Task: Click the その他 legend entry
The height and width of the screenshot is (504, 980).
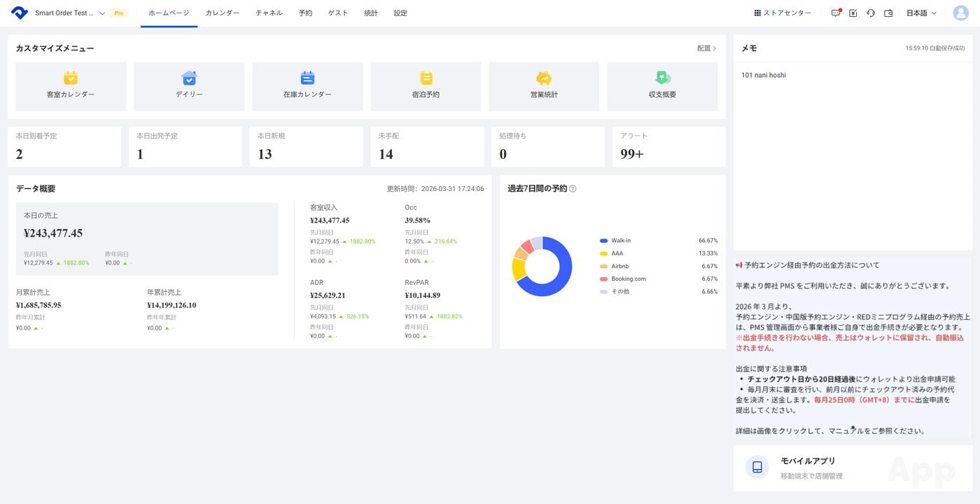Action: click(x=658, y=291)
